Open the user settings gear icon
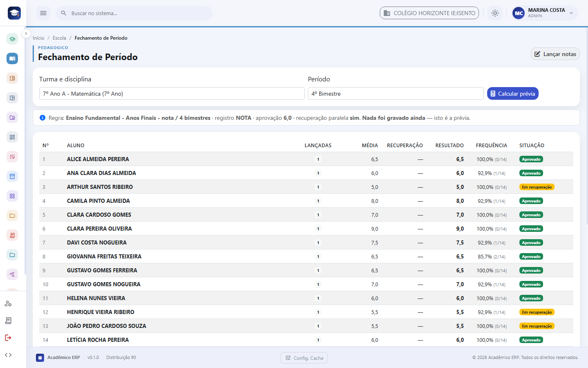 pos(8,303)
